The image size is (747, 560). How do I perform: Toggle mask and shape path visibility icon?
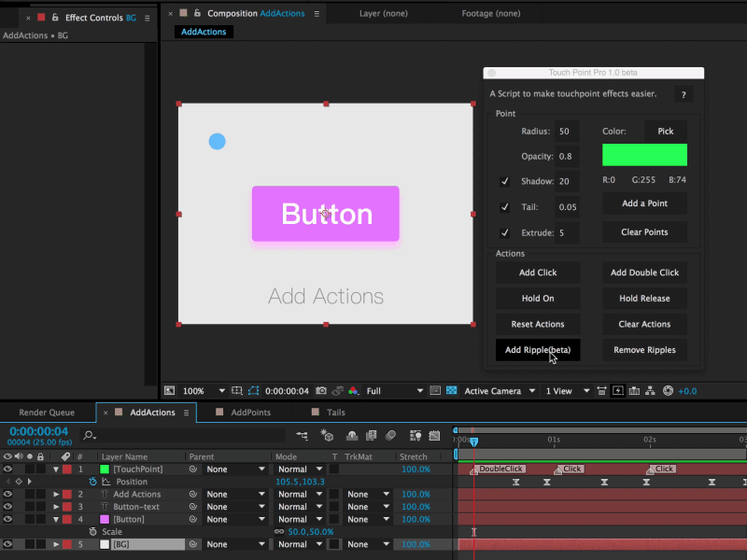click(x=253, y=391)
